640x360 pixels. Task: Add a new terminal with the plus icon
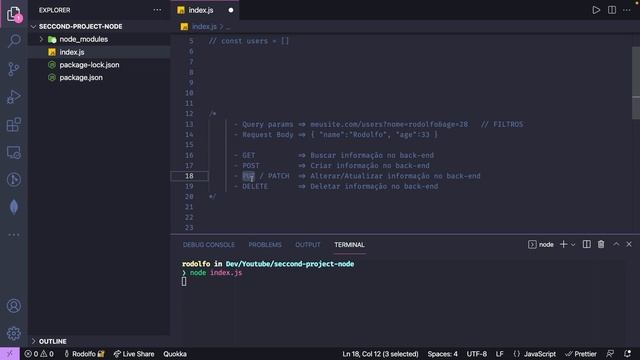[x=563, y=244]
